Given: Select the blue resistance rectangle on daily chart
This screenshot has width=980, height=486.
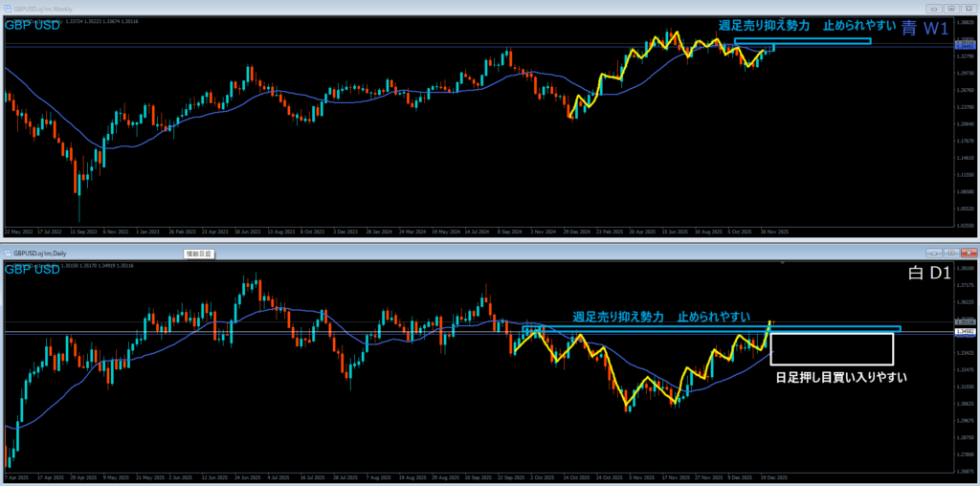Looking at the screenshot, I should coord(708,328).
